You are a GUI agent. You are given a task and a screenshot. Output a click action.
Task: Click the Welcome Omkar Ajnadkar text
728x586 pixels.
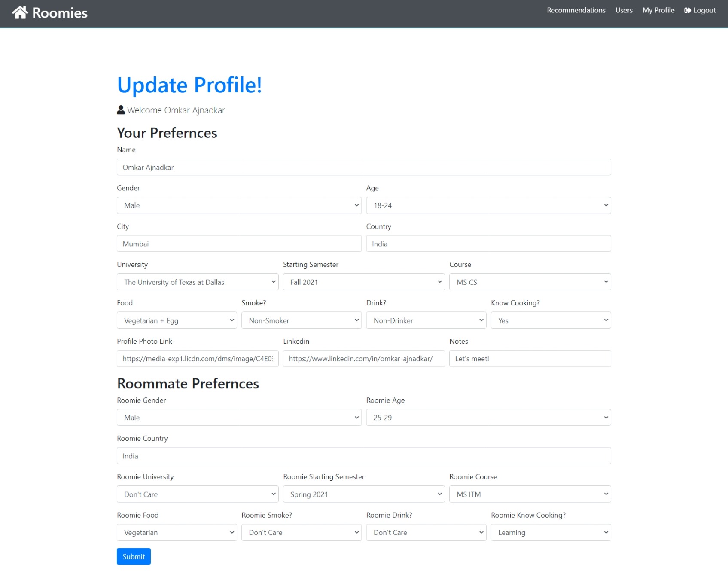pos(176,110)
